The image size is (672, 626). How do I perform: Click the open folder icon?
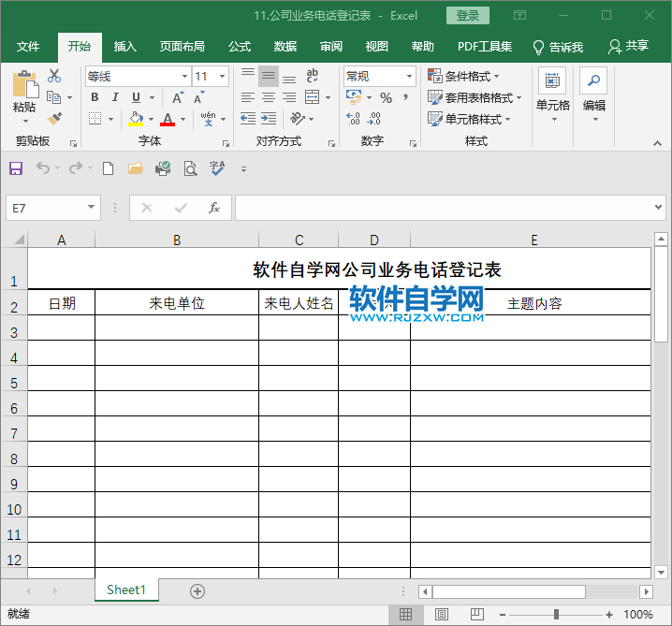click(136, 167)
